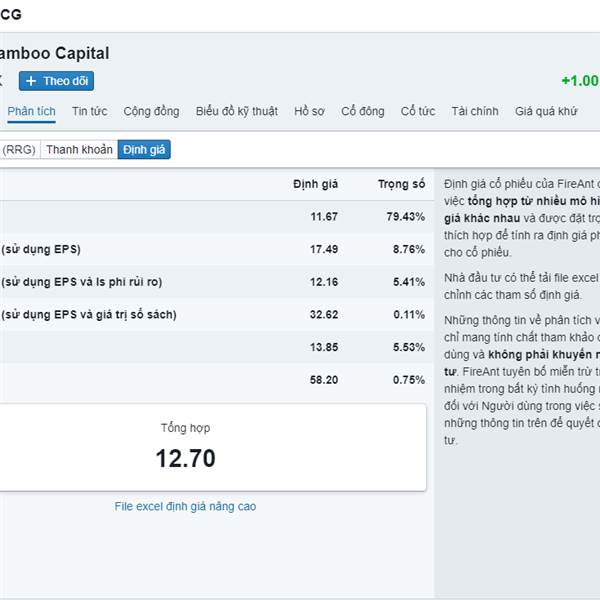600x600 pixels.
Task: Click weight value 5.41%
Action: coord(409,282)
